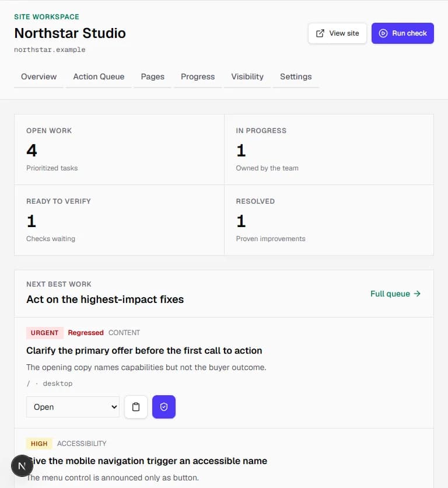Screen dimensions: 448x488
Task: Copy the task with the clipboard icon
Action: coord(136,407)
